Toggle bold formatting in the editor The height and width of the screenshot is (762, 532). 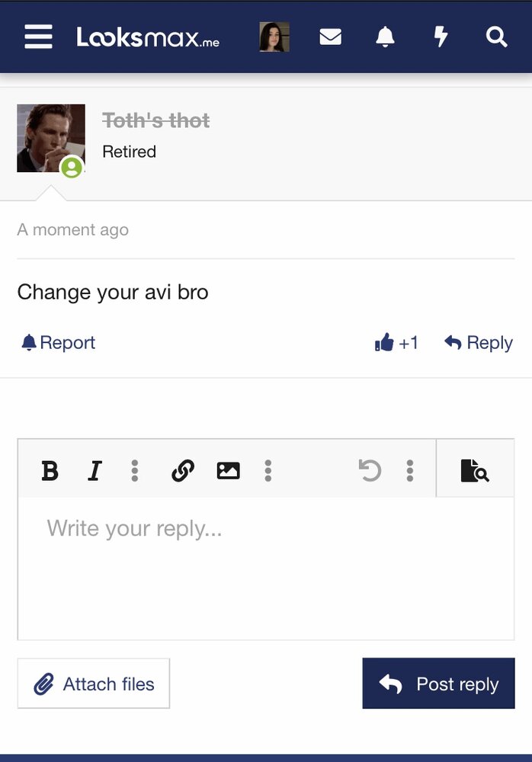(x=50, y=470)
